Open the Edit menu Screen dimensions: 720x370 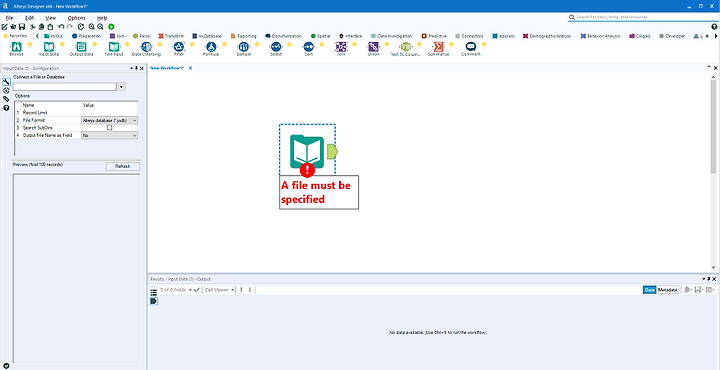point(29,18)
